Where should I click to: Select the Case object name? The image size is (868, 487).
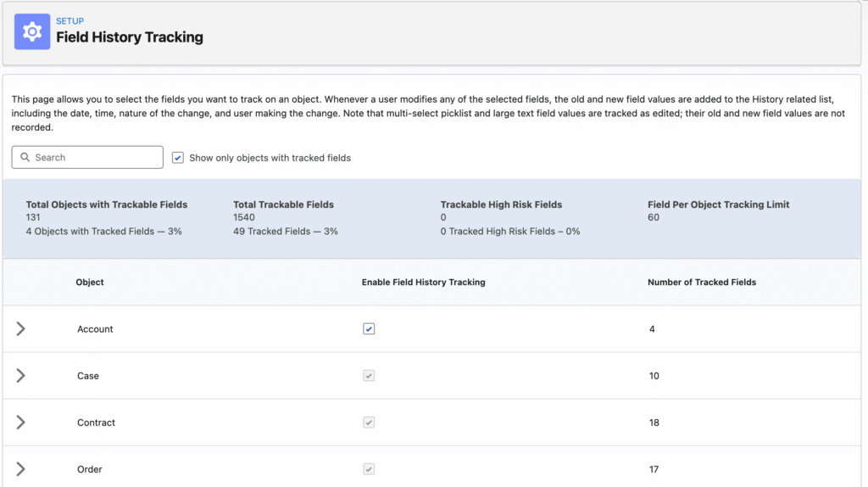pos(88,376)
